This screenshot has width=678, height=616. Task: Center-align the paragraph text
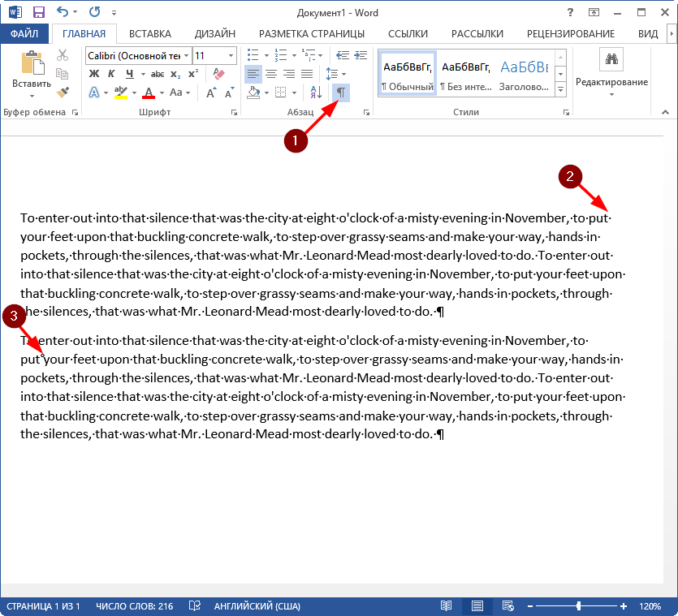pyautogui.click(x=272, y=74)
